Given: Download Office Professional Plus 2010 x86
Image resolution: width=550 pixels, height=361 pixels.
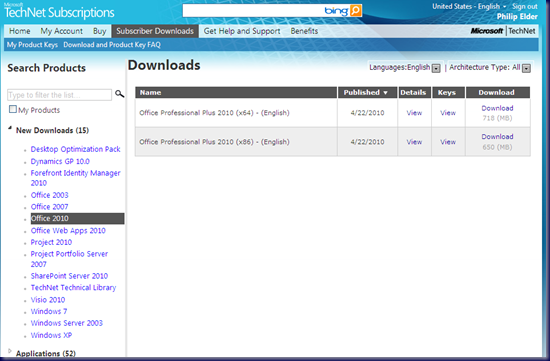Looking at the screenshot, I should (497, 136).
